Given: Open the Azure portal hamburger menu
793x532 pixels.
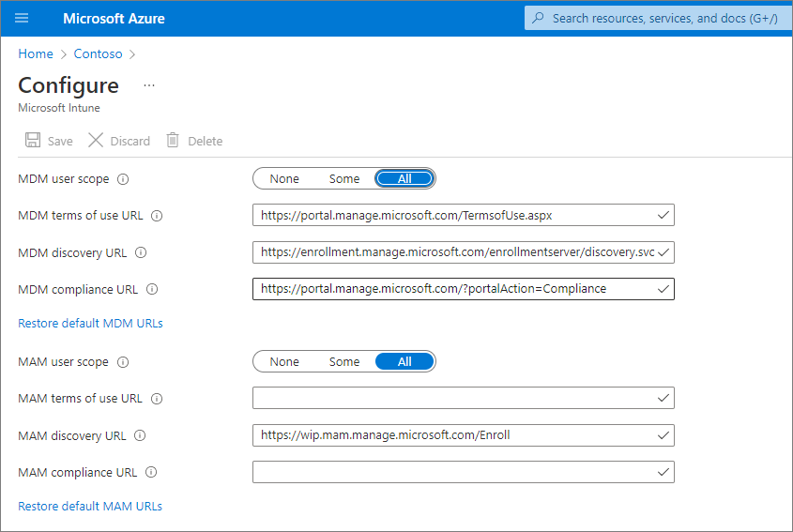Looking at the screenshot, I should click(22, 18).
